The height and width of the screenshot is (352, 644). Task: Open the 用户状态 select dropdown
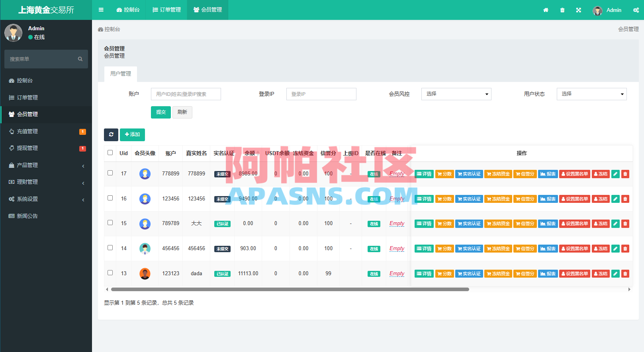592,94
